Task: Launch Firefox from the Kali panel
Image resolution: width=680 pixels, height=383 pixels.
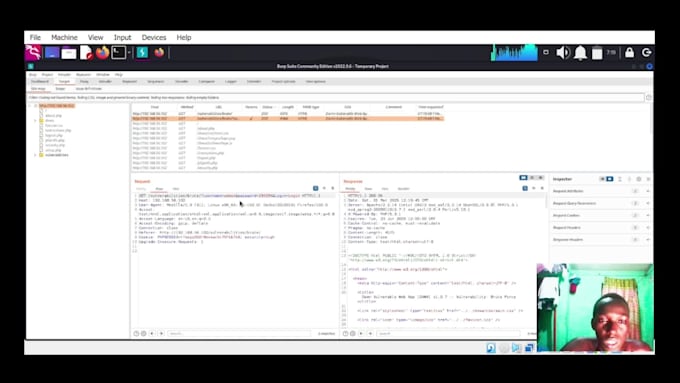Action: point(102,52)
